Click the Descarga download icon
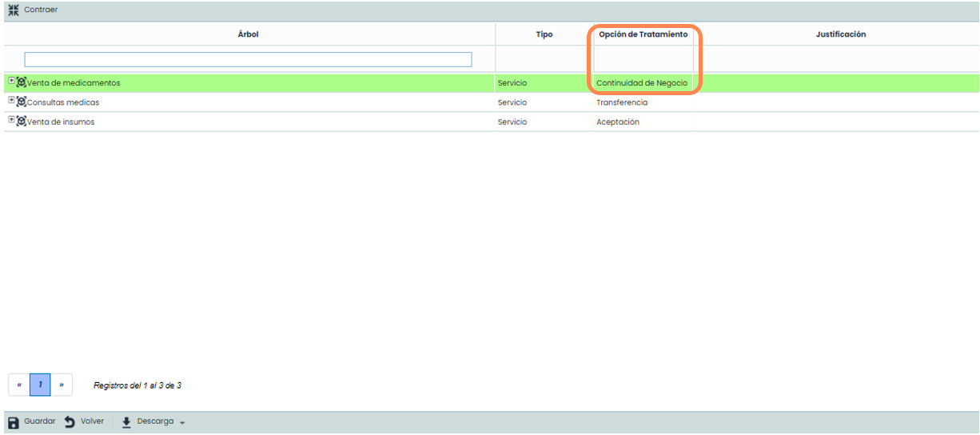Screen dimensions: 980x435 [126, 422]
